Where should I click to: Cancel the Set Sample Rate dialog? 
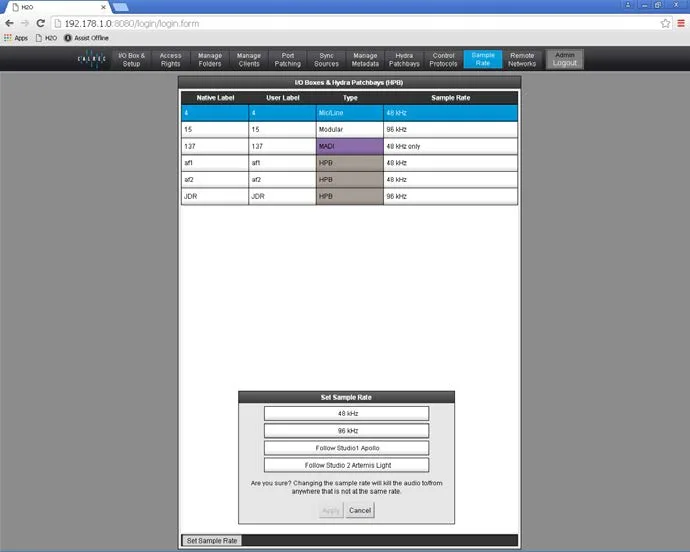[x=360, y=511]
